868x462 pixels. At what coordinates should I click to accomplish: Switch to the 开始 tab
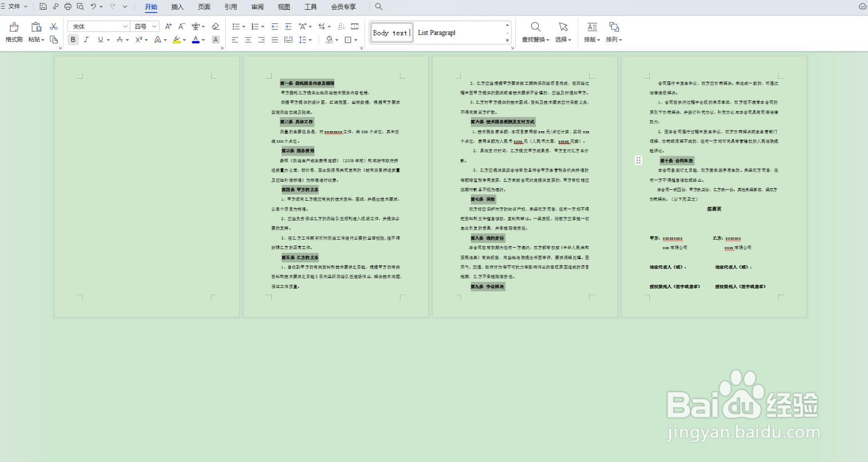pos(151,7)
